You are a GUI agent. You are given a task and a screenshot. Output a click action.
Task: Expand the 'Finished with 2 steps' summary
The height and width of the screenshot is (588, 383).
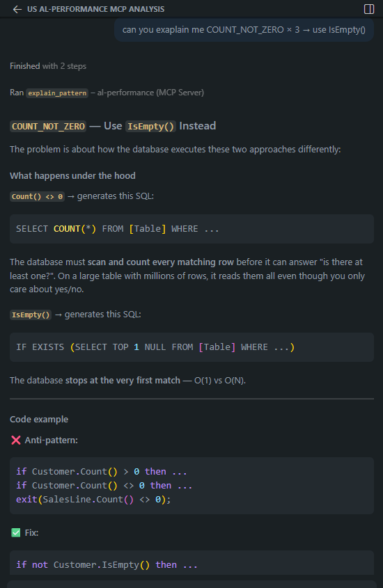pos(48,66)
